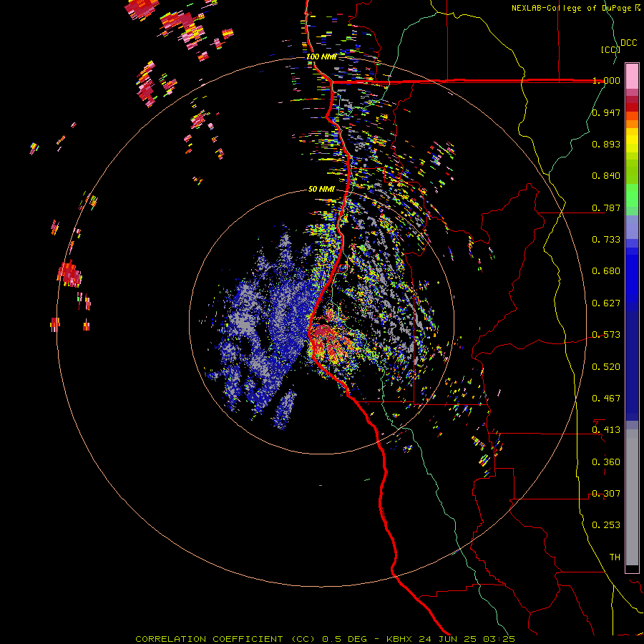Select the 0.253 scale value
Viewport: 644px width, 644px height.
click(606, 525)
